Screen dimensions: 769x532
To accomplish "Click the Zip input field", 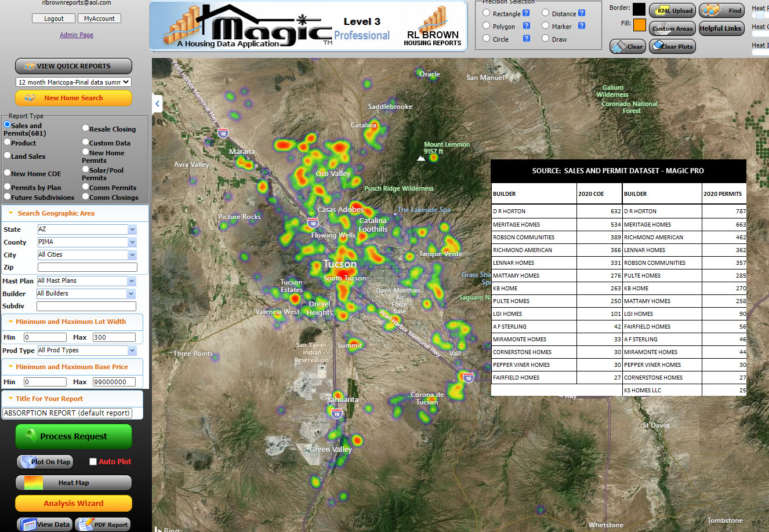I will coord(88,267).
